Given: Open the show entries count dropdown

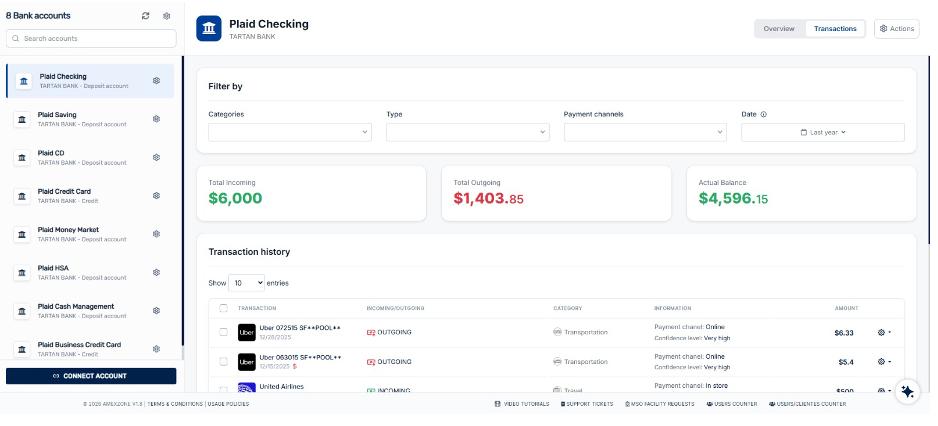Looking at the screenshot, I should tap(246, 283).
